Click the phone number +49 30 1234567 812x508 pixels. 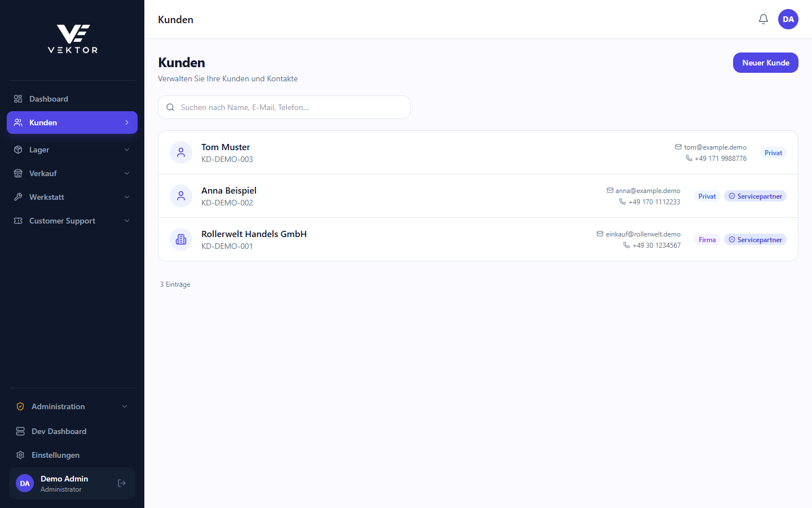pos(656,246)
